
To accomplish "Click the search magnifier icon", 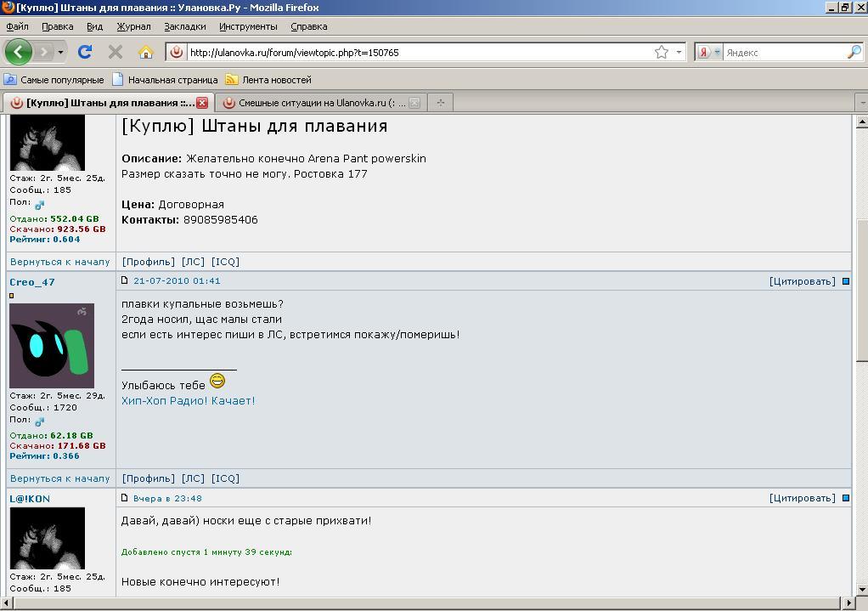I will point(854,52).
